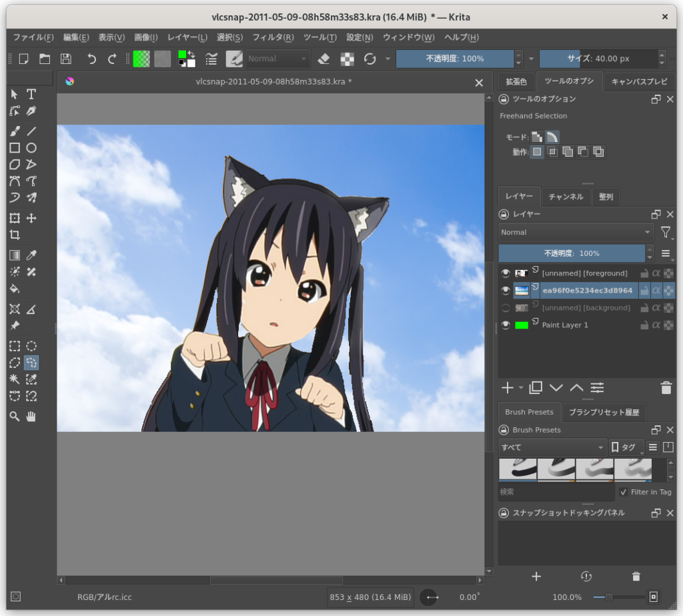Select the first brush preset thumbnail
The width and height of the screenshot is (683, 616).
coord(518,469)
